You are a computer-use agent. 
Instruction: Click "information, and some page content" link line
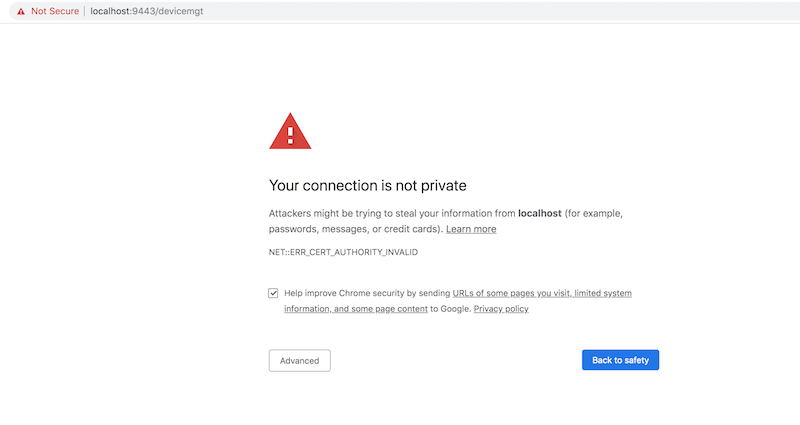click(x=355, y=309)
